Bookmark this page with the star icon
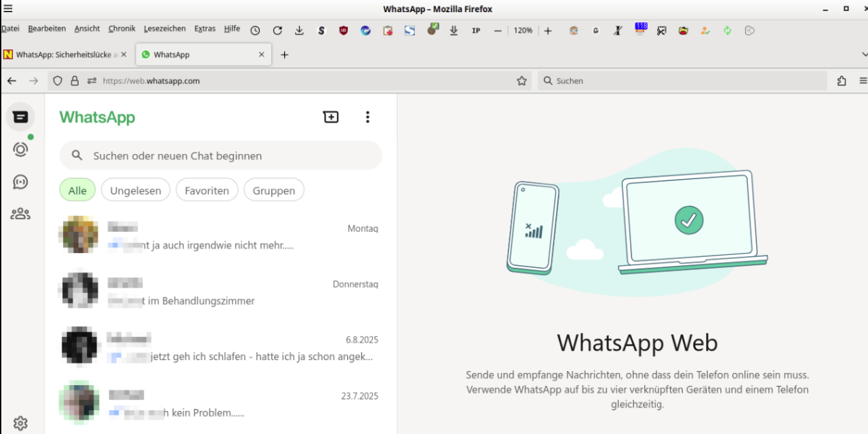 tap(521, 81)
